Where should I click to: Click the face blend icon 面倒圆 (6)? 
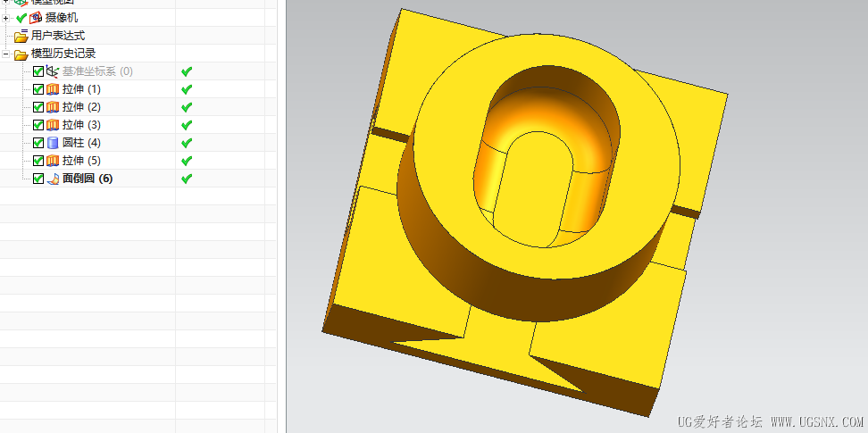click(53, 179)
